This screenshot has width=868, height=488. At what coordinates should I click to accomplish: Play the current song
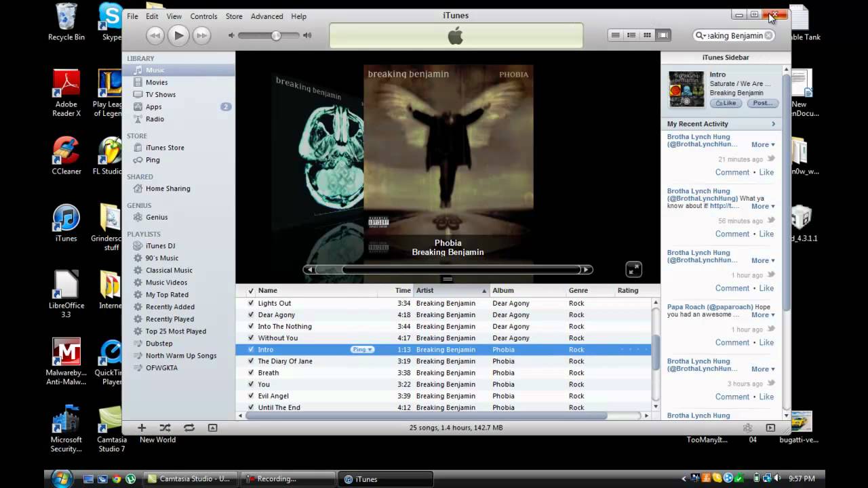(x=178, y=35)
